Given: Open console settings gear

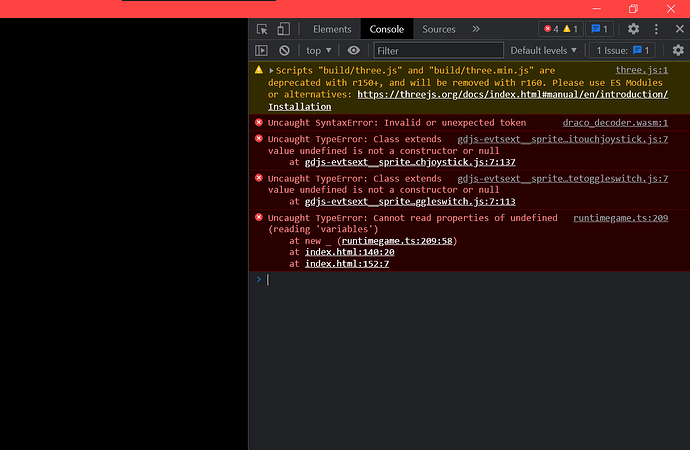Looking at the screenshot, I should [x=678, y=50].
